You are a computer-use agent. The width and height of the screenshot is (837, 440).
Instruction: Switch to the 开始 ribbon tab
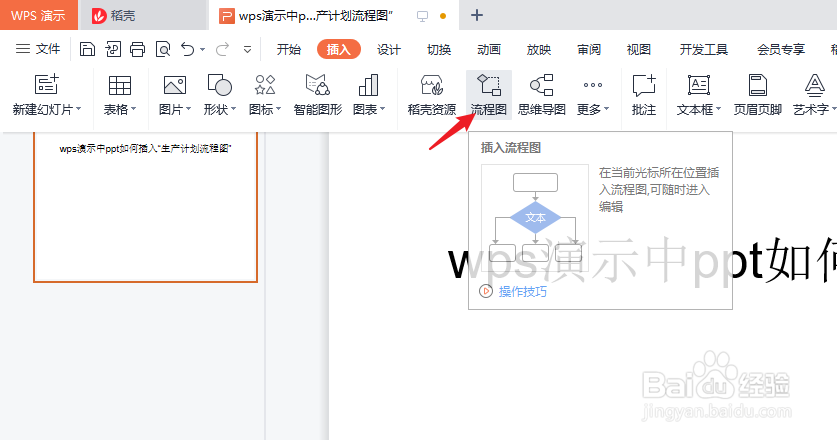pos(289,50)
